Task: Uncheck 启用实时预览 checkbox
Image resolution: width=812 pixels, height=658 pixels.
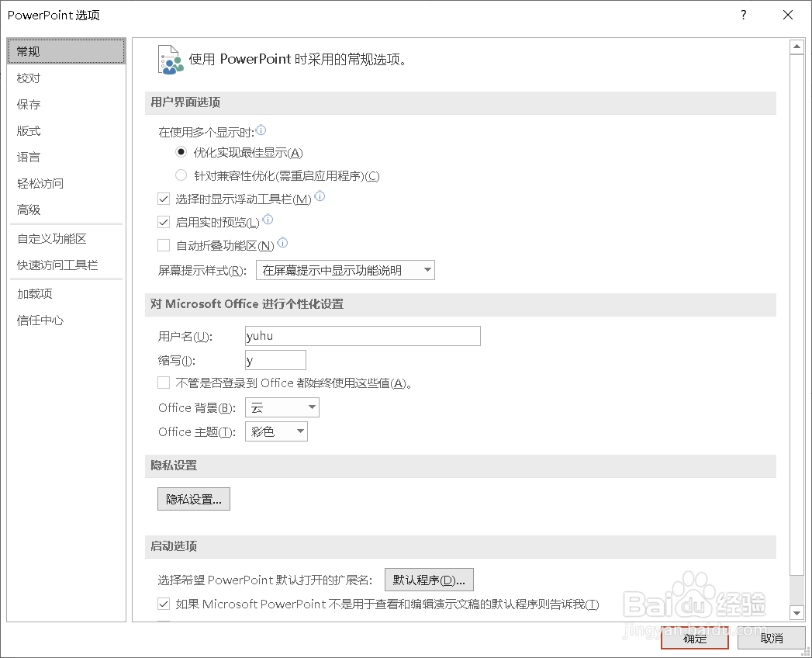Action: [x=164, y=222]
